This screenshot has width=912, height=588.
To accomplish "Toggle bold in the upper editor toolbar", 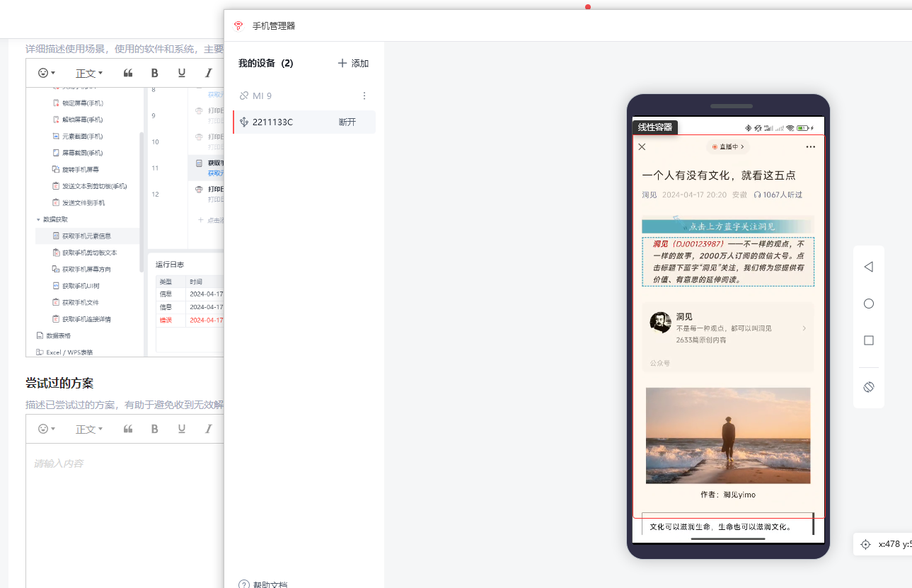I will [155, 73].
